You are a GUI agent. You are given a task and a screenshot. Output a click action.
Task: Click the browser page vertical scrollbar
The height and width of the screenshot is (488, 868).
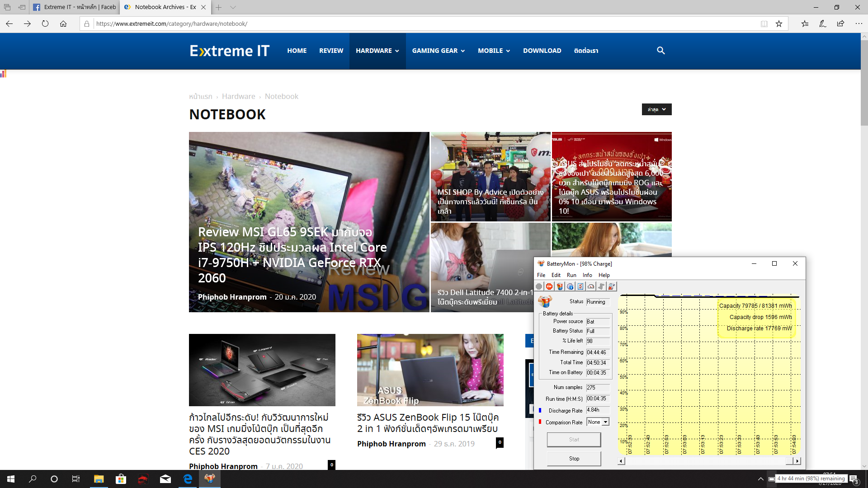[864, 84]
